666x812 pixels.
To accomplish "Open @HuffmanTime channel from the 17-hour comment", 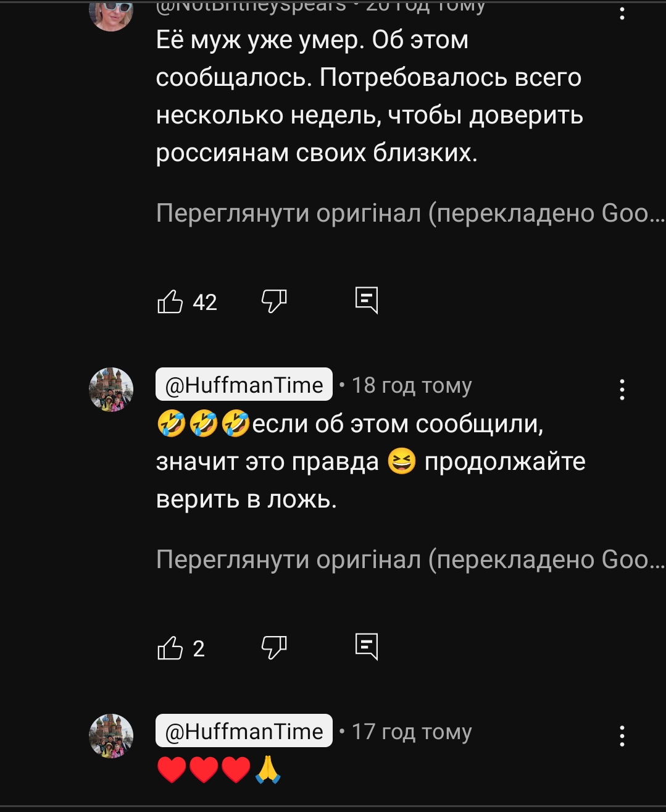I will (x=244, y=731).
